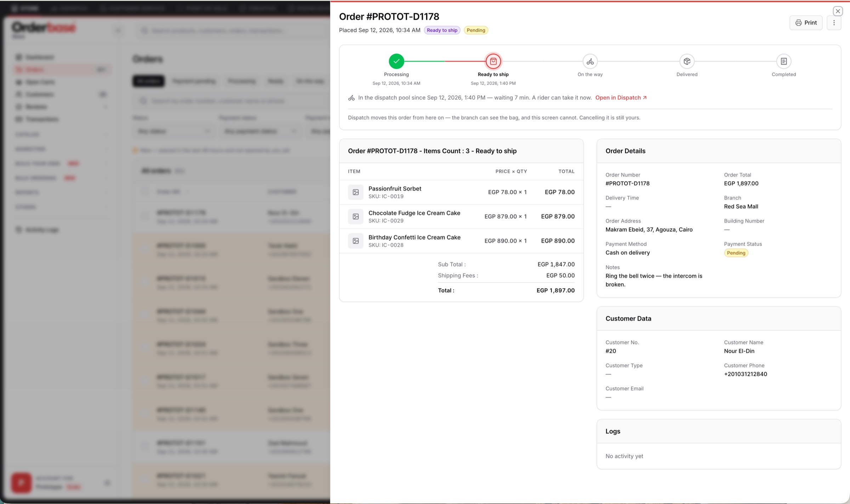
Task: Click the Completed document step icon
Action: tap(784, 61)
